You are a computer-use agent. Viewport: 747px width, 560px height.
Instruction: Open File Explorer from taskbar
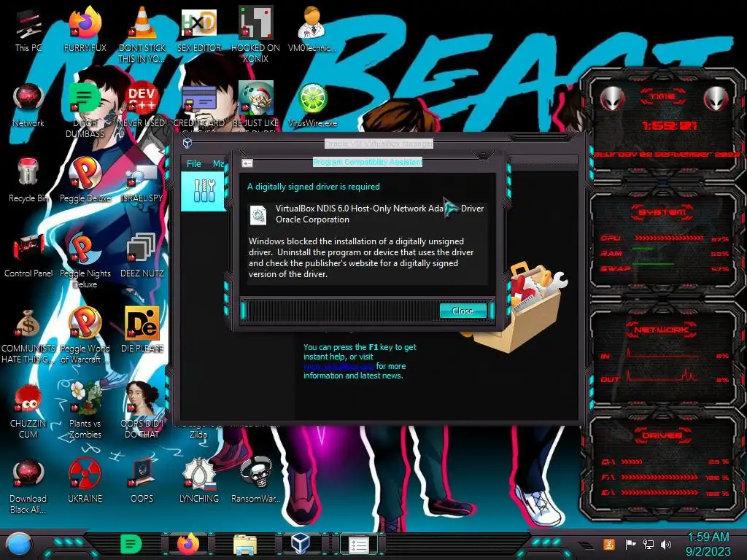[245, 545]
